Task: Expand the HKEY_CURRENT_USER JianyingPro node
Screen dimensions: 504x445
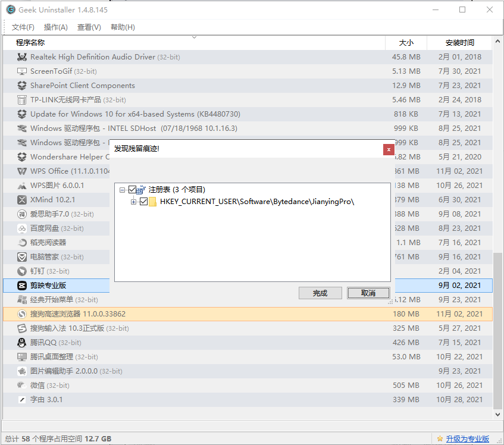Action: [x=133, y=202]
